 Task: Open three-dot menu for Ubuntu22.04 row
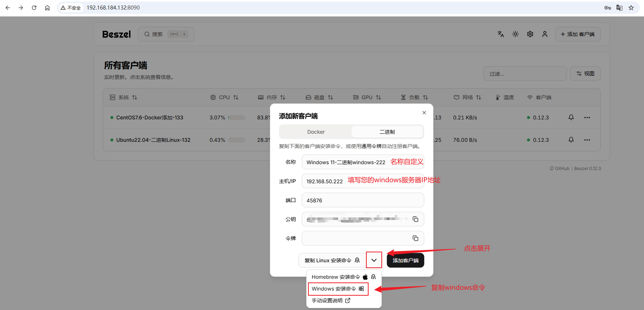coord(587,140)
